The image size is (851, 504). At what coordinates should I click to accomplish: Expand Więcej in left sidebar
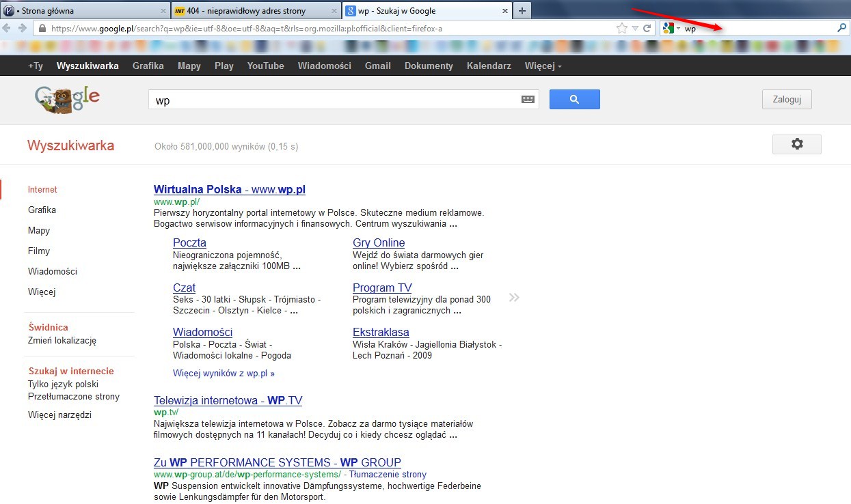pos(42,292)
